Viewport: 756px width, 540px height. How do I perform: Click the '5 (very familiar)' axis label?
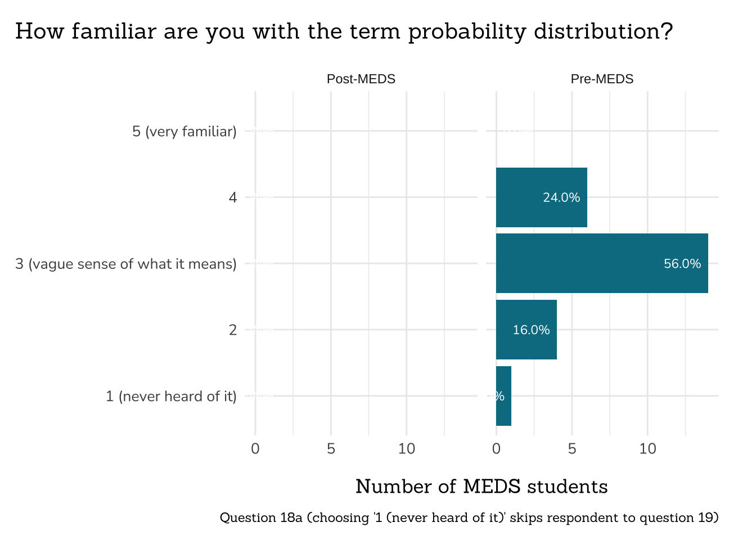(184, 132)
